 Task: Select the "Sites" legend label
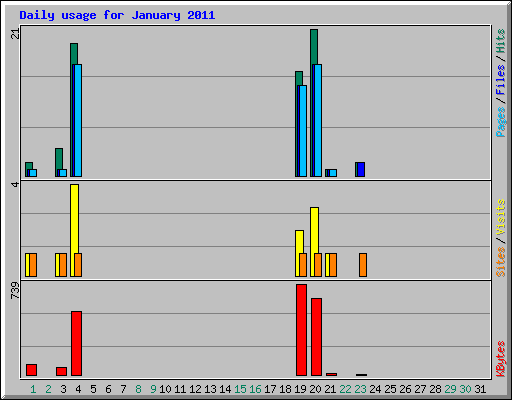[x=500, y=262]
